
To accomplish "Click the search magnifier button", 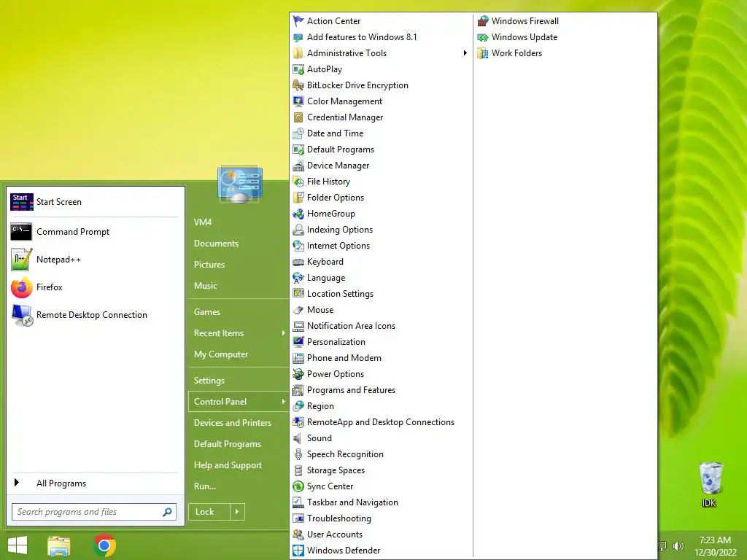I will tap(167, 512).
